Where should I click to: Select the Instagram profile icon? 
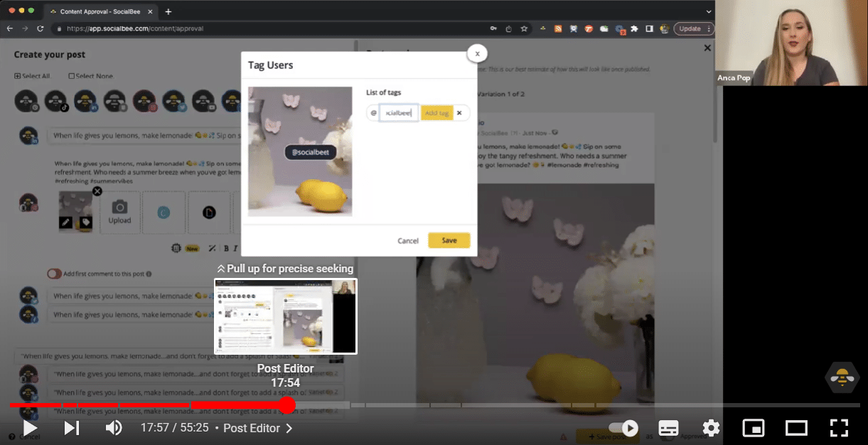143,100
